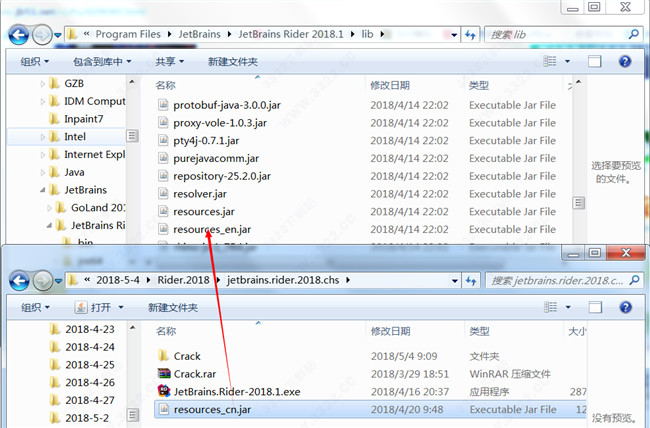Screen dimensions: 650x428
Task: Refresh the lib folder address bar
Action: tap(470, 35)
